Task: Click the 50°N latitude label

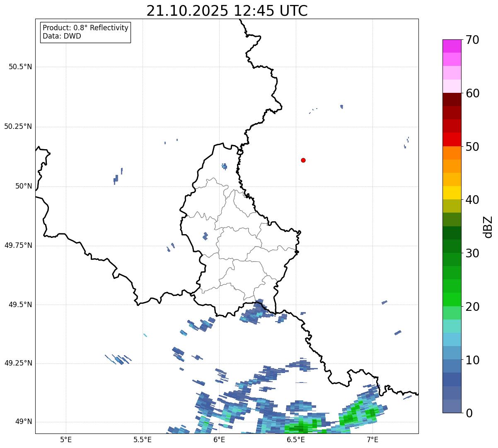Action: tap(24, 186)
